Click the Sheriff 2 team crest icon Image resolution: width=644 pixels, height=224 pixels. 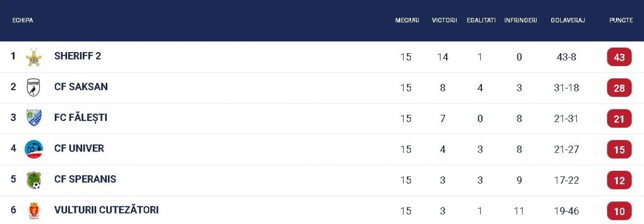click(x=34, y=57)
